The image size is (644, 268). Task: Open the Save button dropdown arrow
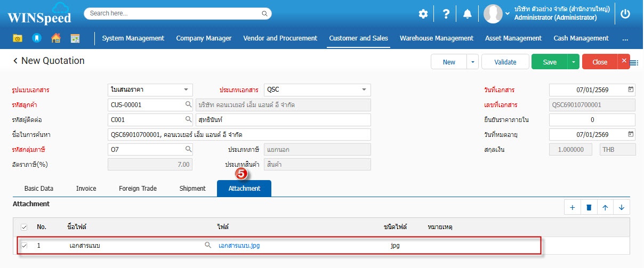[573, 62]
